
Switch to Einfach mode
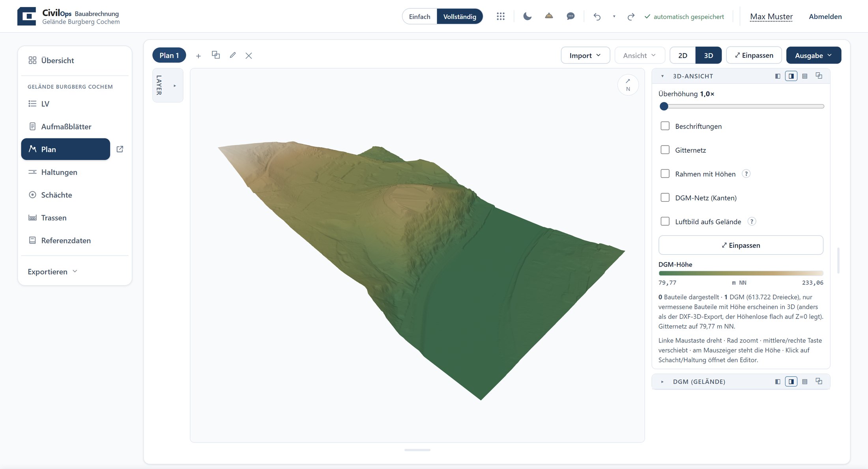419,17
